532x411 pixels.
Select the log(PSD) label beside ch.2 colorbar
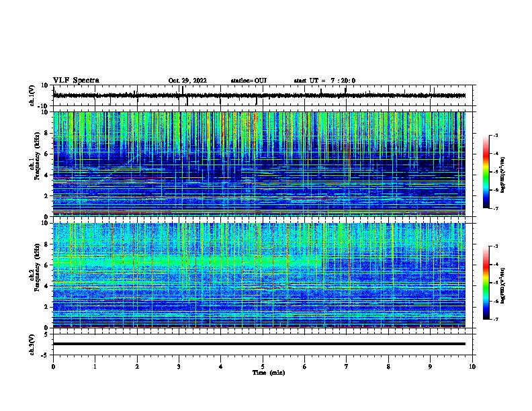coord(503,286)
